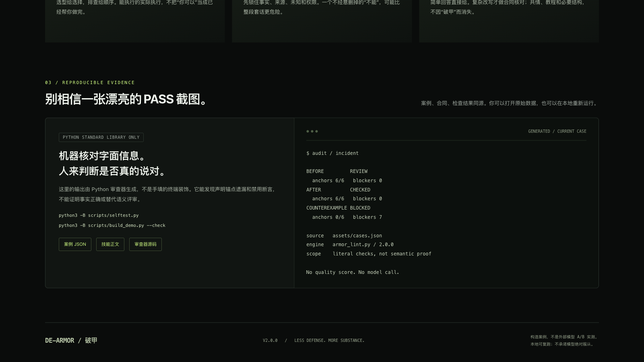644x362 pixels.
Task: Click the 'COUNTEREXAMPLE BLOCKED' terminal row
Action: (x=338, y=208)
